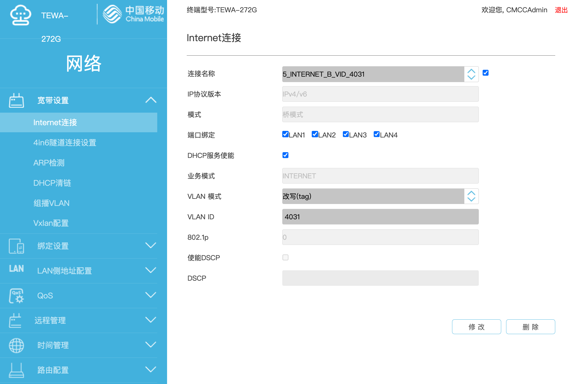The height and width of the screenshot is (384, 588).
Task: Open the ARP detection menu item
Action: click(49, 163)
